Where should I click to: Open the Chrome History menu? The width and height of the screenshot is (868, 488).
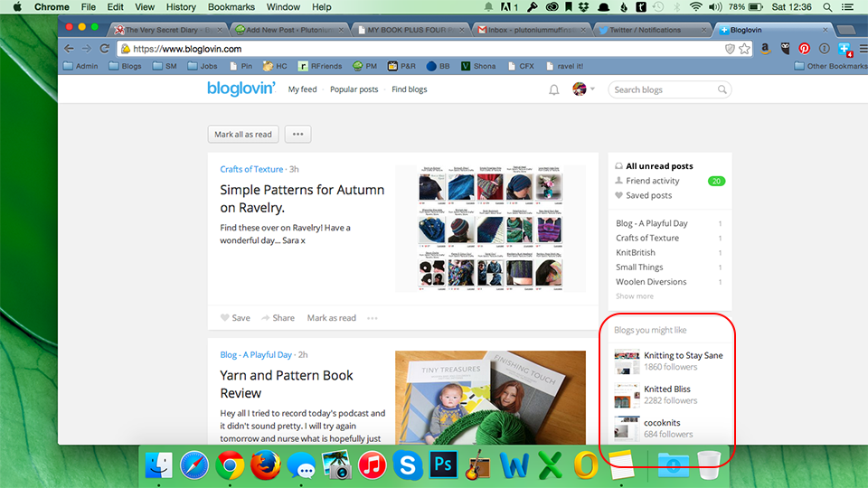pyautogui.click(x=181, y=7)
